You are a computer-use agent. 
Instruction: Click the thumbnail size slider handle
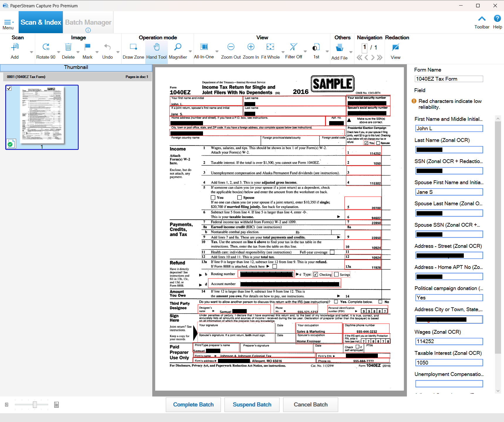click(35, 405)
